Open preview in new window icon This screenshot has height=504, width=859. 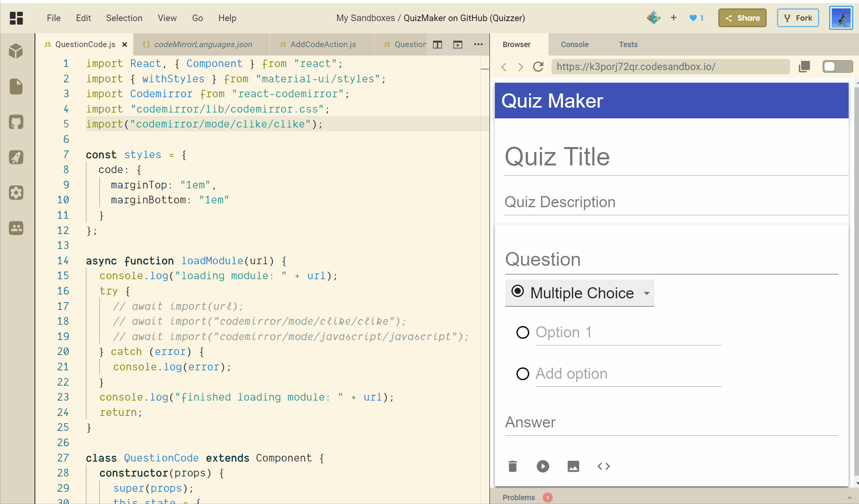[804, 67]
